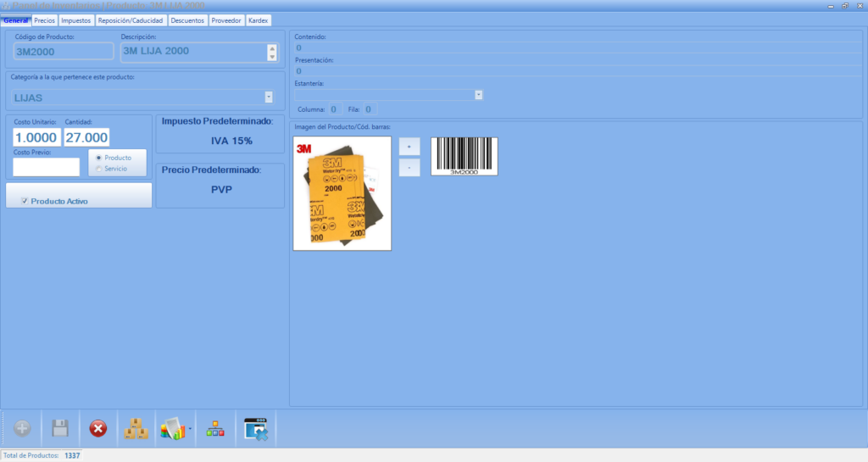Open the Impuestos tab
This screenshot has height=462, width=868.
click(x=75, y=20)
